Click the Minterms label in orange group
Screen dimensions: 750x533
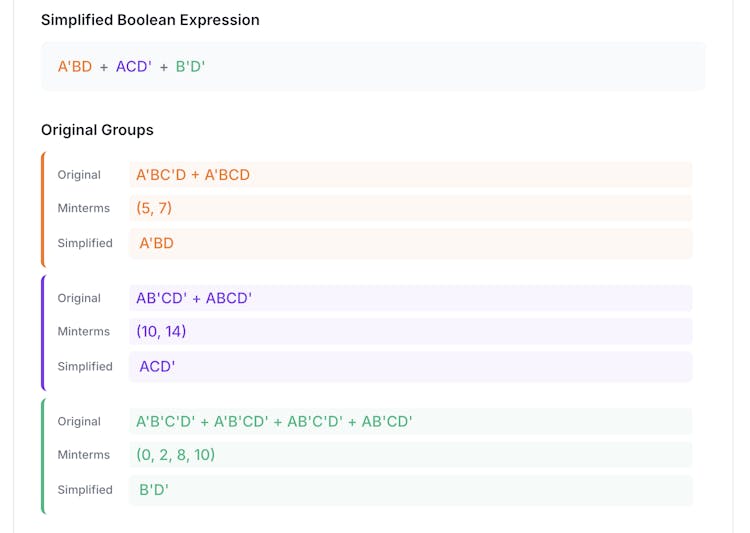(84, 208)
